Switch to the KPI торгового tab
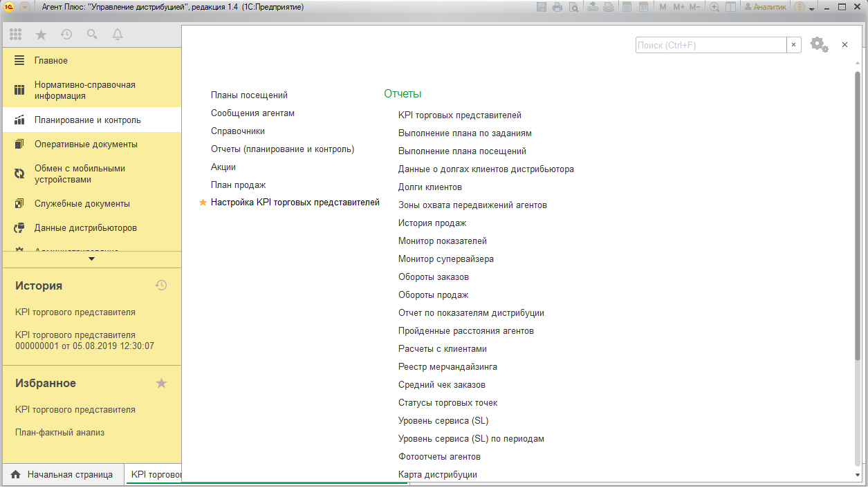This screenshot has height=488, width=868. click(153, 475)
